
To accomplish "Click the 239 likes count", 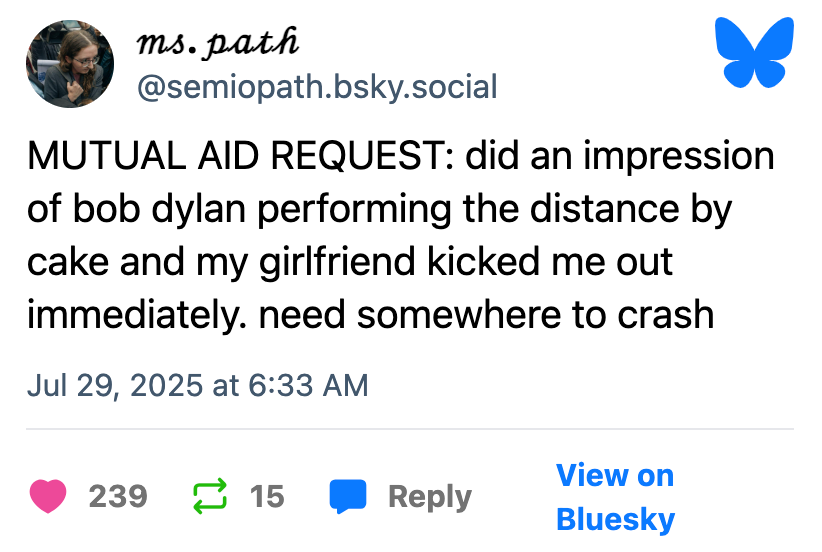I will [x=118, y=496].
